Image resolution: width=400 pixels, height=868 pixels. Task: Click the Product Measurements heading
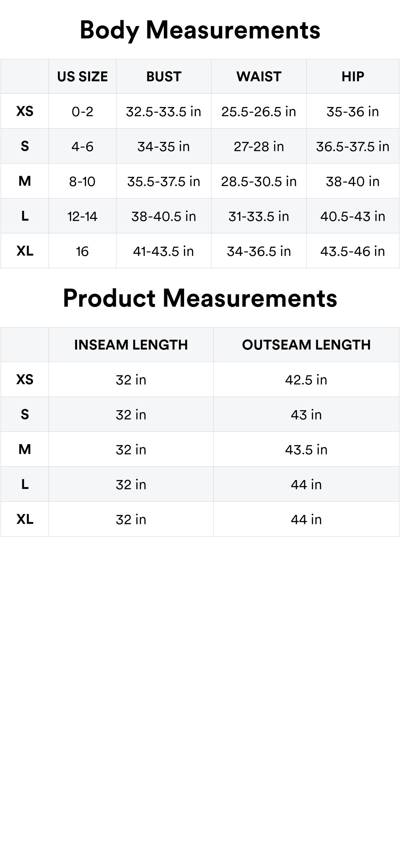tap(200, 298)
